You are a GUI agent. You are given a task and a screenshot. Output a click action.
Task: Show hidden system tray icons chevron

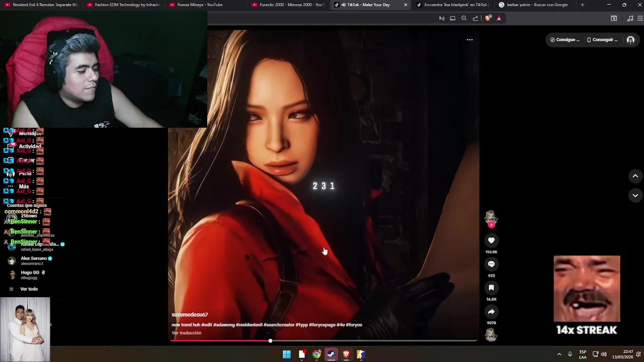click(x=559, y=354)
